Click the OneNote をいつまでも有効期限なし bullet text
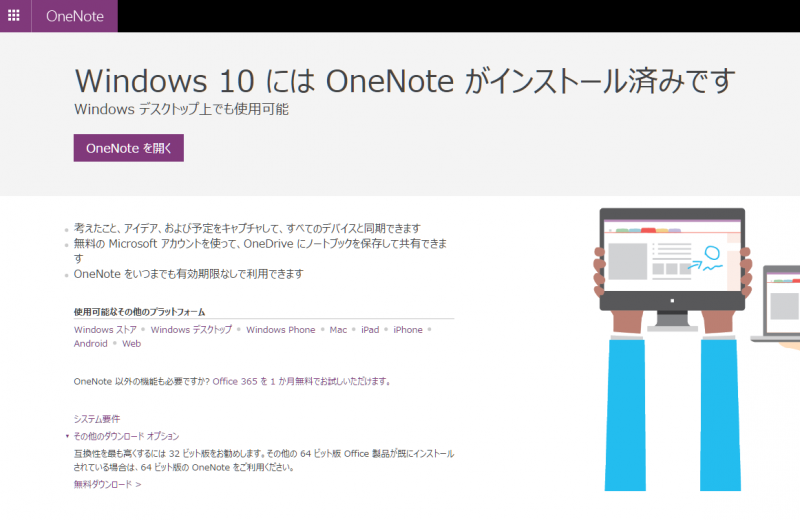The height and width of the screenshot is (520, 800). pos(188,274)
